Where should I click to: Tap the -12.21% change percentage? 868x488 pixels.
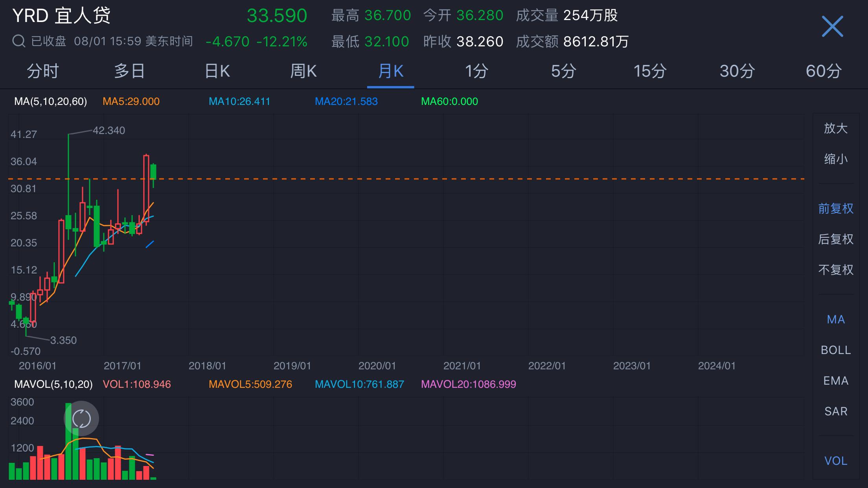(282, 42)
